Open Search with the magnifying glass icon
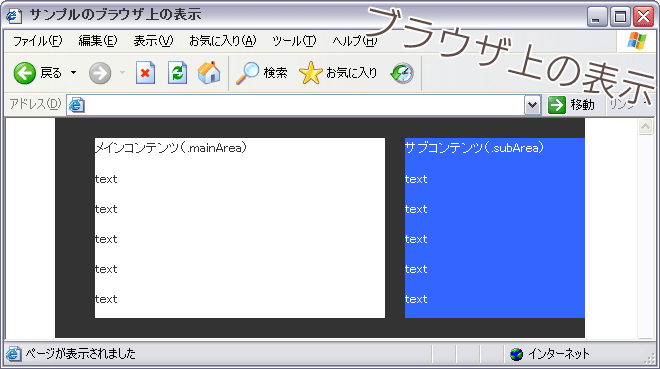 click(x=247, y=73)
